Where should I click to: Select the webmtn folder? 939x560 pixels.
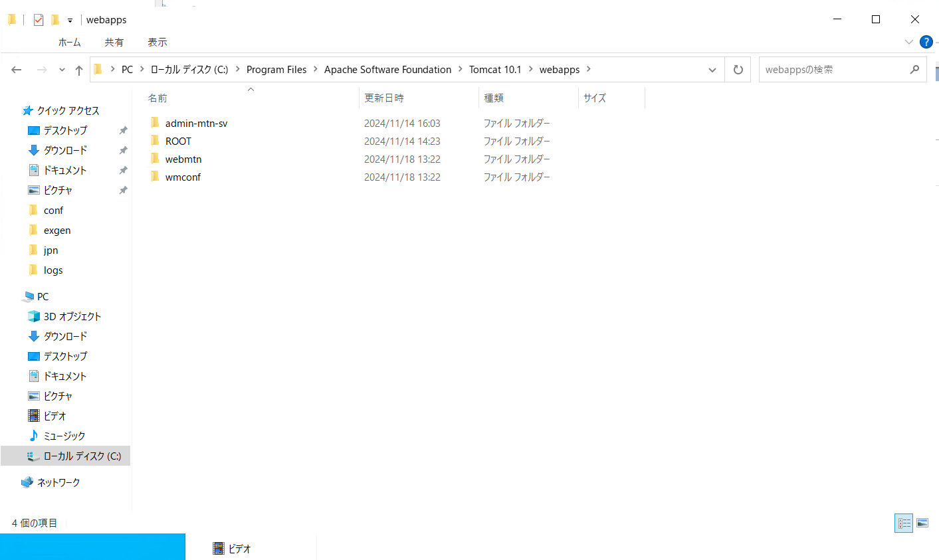click(183, 159)
